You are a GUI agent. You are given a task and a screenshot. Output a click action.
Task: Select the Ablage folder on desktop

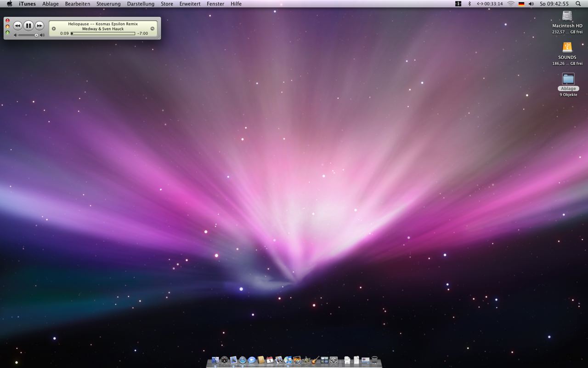coord(568,79)
